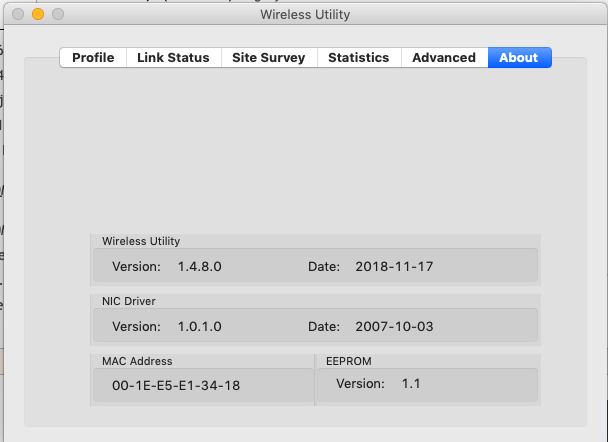Click the Wireless Utility date 2018-11-17

click(393, 267)
